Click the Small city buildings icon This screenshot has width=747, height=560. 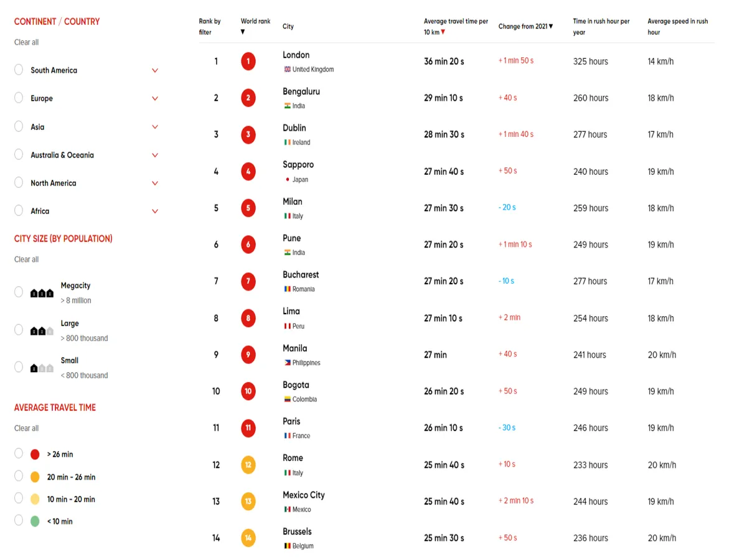coord(42,368)
